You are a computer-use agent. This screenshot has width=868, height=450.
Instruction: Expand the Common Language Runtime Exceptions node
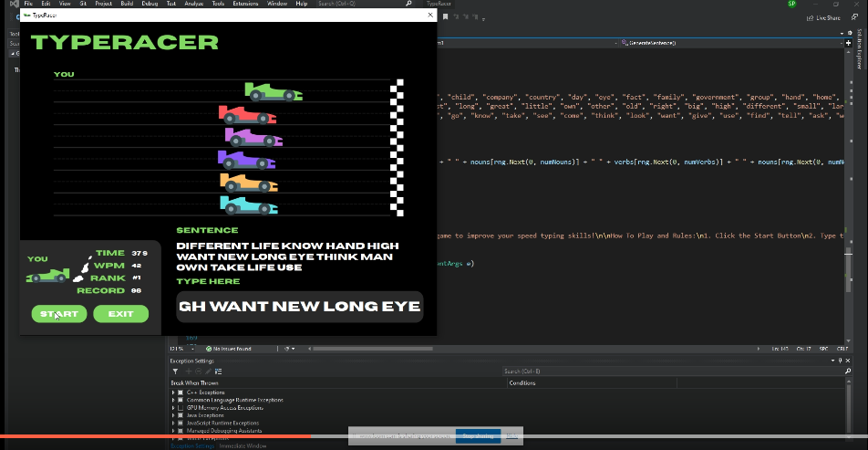173,400
